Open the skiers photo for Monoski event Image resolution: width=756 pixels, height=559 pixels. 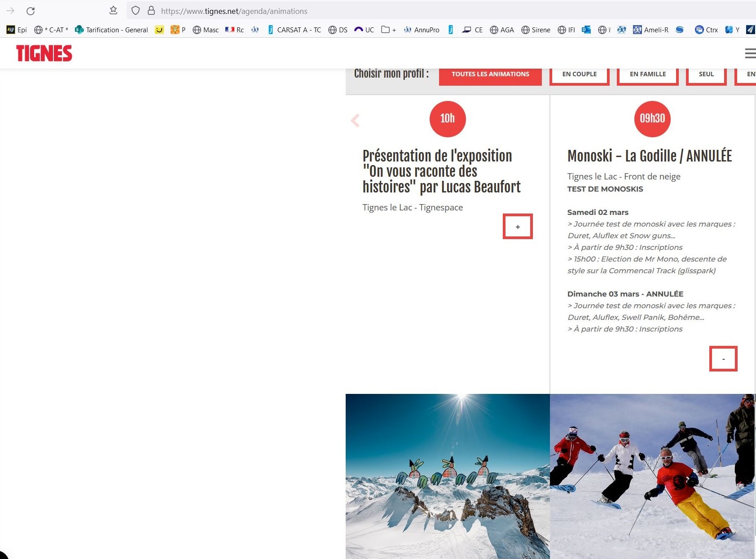click(x=652, y=476)
